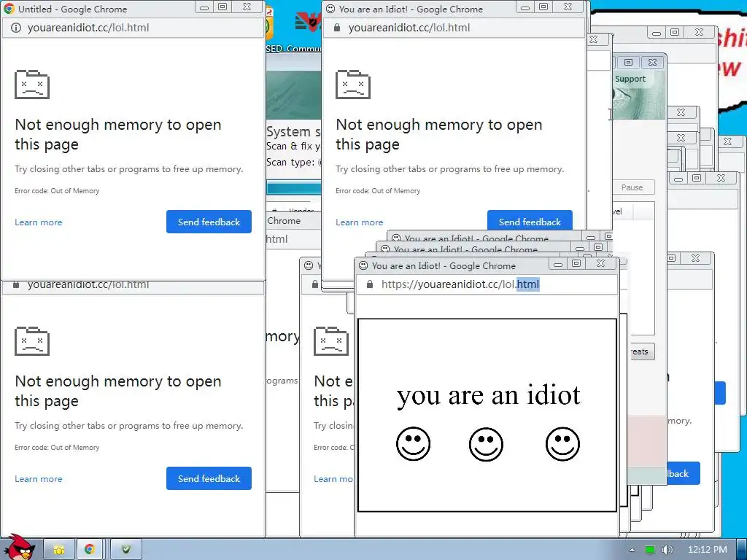Open site info icon in Untitled window
Screen dimensions: 747x560
pyautogui.click(x=16, y=28)
